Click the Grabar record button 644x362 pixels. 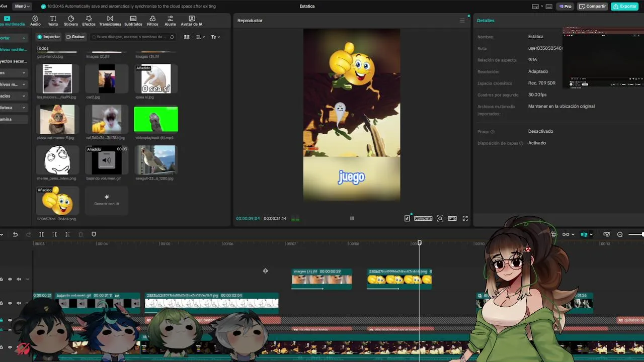click(75, 37)
